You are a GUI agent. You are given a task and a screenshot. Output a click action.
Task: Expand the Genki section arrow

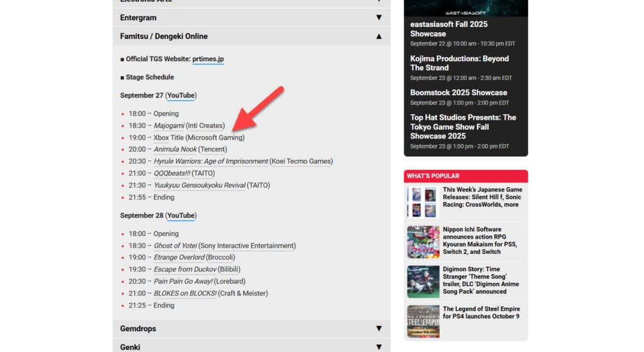point(379,347)
